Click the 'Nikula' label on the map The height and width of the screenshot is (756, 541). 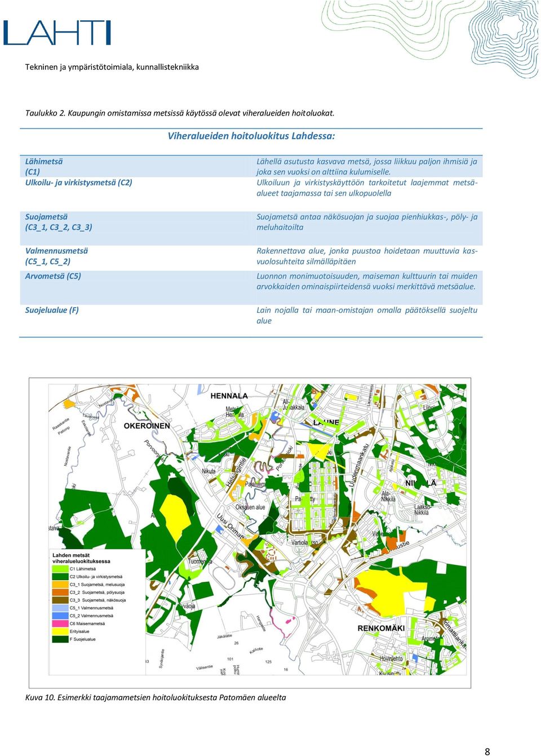209,471
